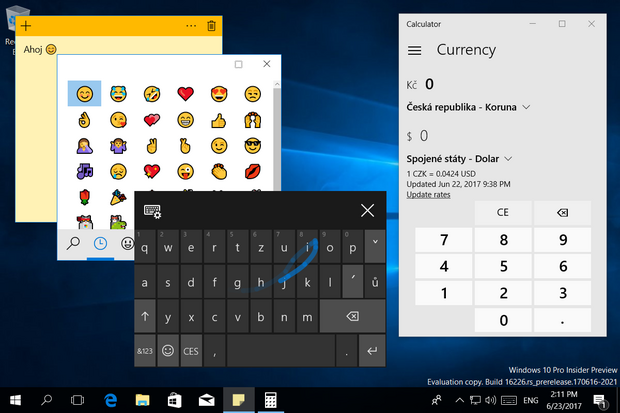Image resolution: width=620 pixels, height=413 pixels.
Task: Click CE in Calculator
Action: point(503,213)
